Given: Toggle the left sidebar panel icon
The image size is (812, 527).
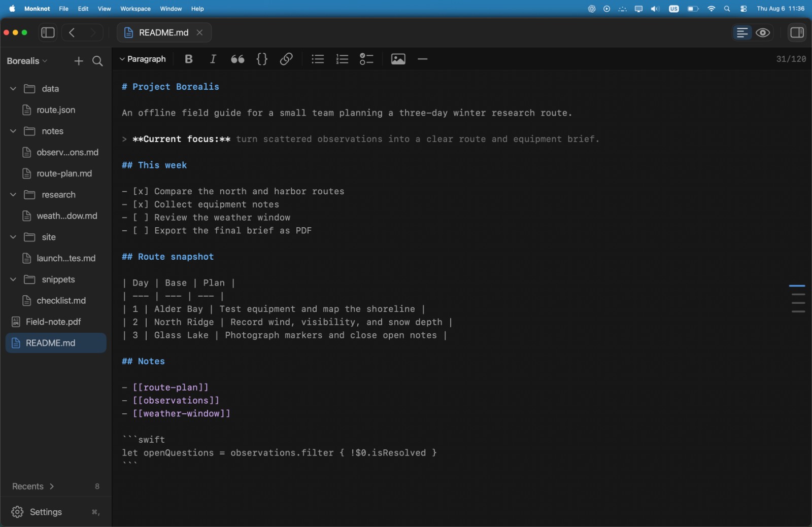Looking at the screenshot, I should coord(48,32).
